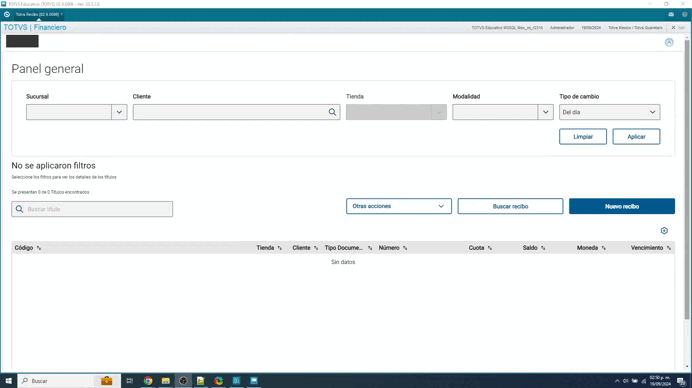Sort by Moneda column
The image size is (692, 388).
pos(604,248)
